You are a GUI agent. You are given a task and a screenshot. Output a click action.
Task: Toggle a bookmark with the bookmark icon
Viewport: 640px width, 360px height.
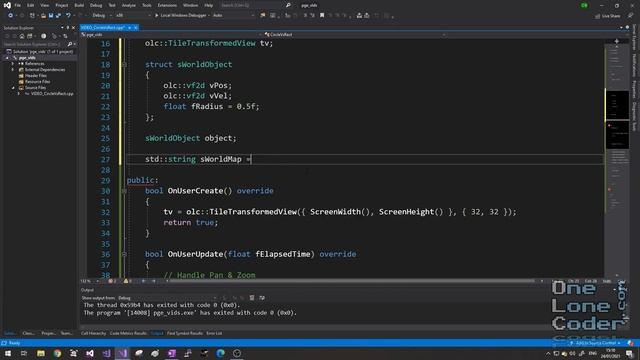point(322,16)
